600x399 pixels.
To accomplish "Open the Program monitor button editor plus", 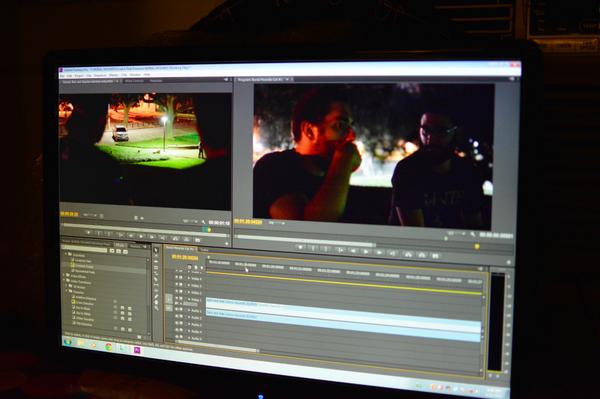I will click(509, 262).
